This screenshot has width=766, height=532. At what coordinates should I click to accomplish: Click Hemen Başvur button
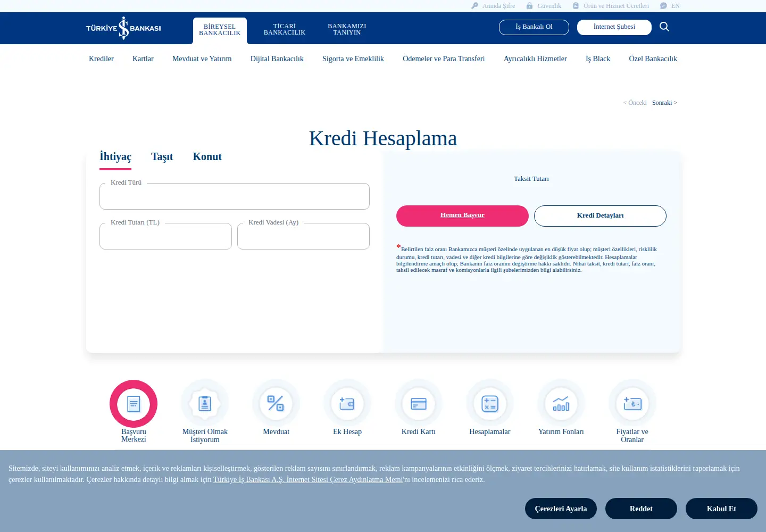(462, 216)
